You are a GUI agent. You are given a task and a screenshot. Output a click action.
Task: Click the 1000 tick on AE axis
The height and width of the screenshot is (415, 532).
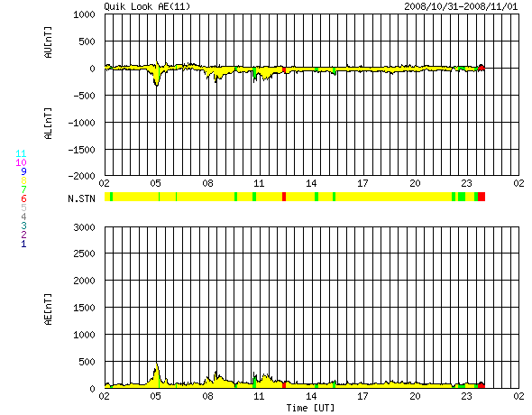click(85, 335)
